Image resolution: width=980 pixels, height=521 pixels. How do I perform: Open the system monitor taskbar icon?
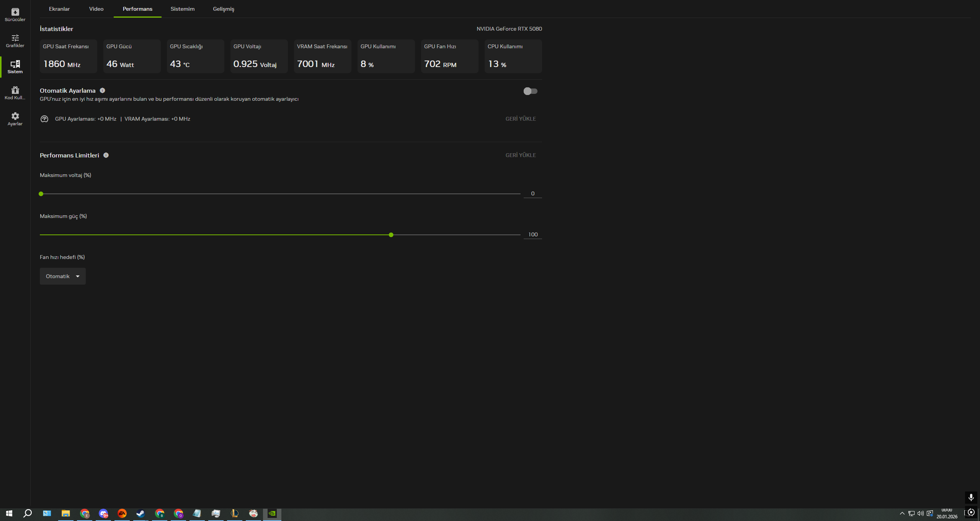click(216, 513)
